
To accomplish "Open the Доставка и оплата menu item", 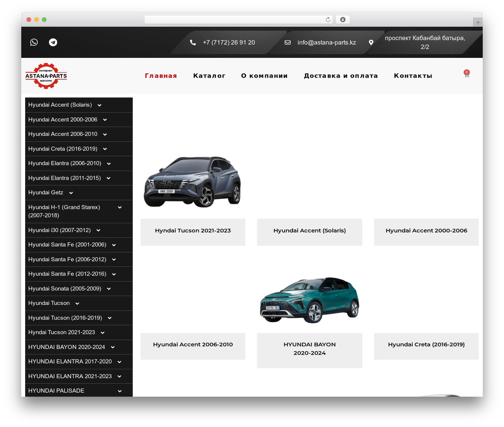I will (341, 76).
